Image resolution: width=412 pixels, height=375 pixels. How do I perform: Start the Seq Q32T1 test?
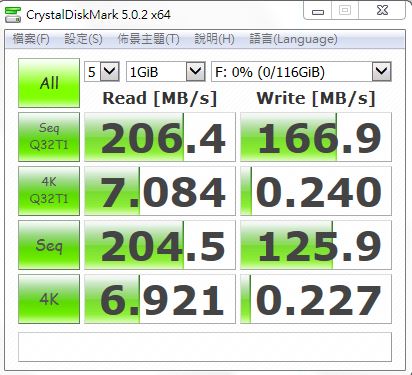[49, 137]
